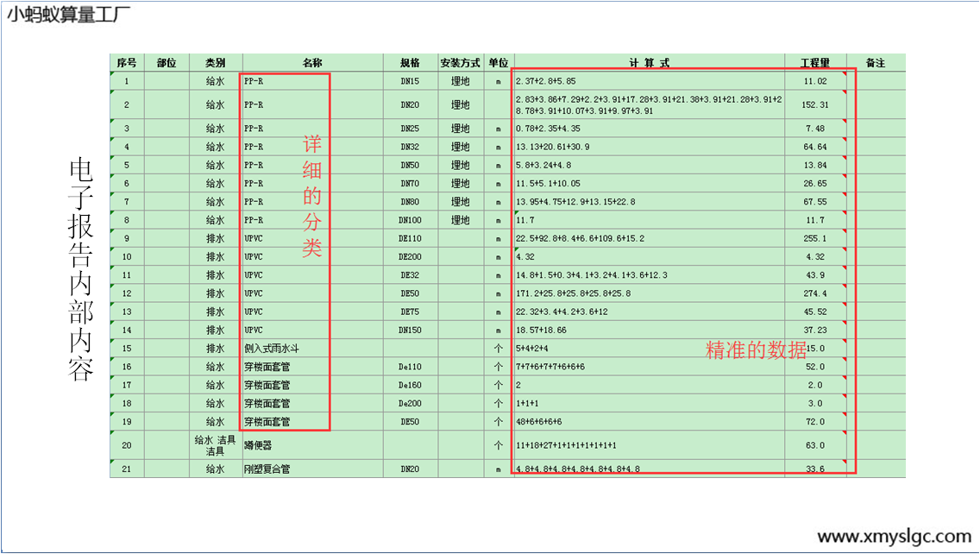The height and width of the screenshot is (554, 980).
Task: Select the 152.31 quantity cell
Action: [814, 105]
